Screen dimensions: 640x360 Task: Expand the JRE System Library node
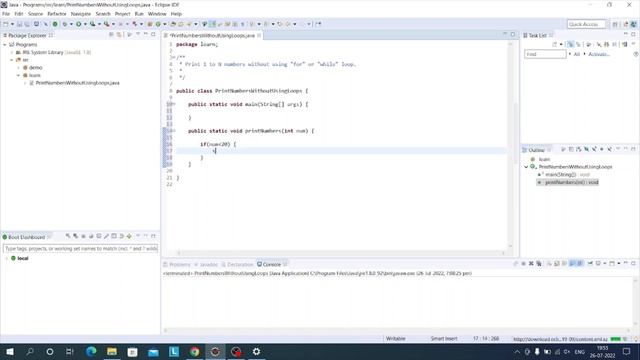(x=12, y=52)
